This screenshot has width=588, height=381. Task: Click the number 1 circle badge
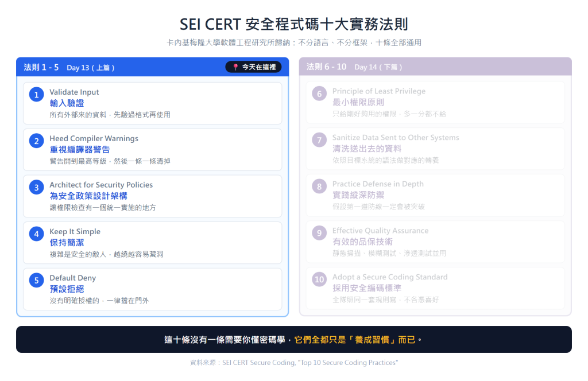(x=36, y=95)
